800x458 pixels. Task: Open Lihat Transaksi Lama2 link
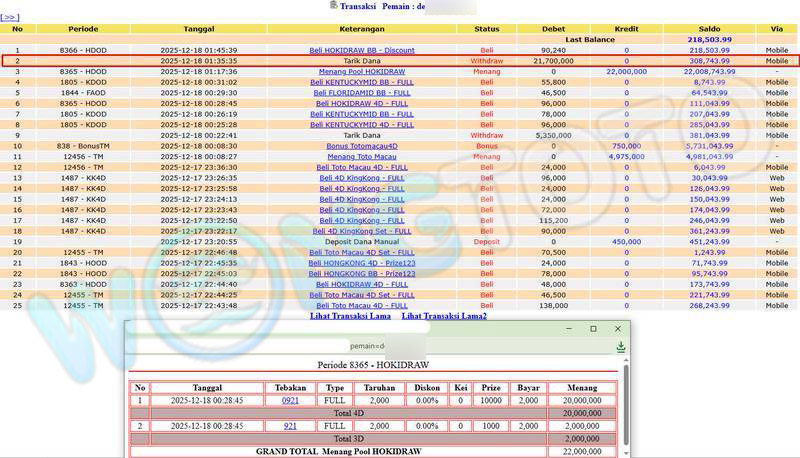tap(444, 316)
